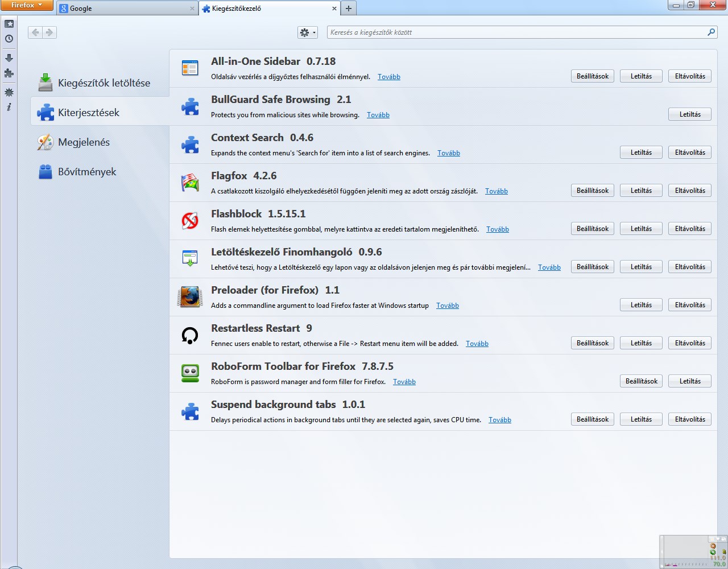
Task: Open Beállítások for Flagfox
Action: tap(593, 191)
